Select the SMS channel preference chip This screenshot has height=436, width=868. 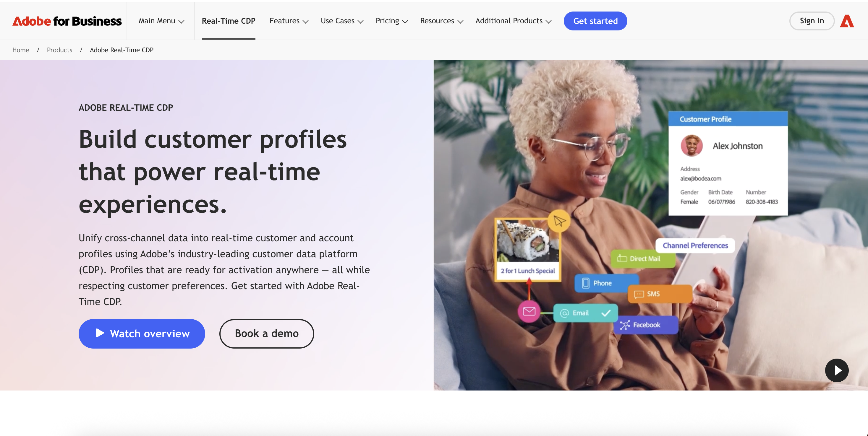click(x=660, y=294)
